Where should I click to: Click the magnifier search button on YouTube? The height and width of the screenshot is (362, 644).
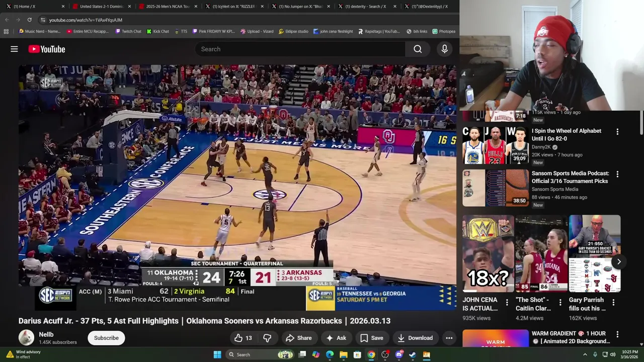418,49
